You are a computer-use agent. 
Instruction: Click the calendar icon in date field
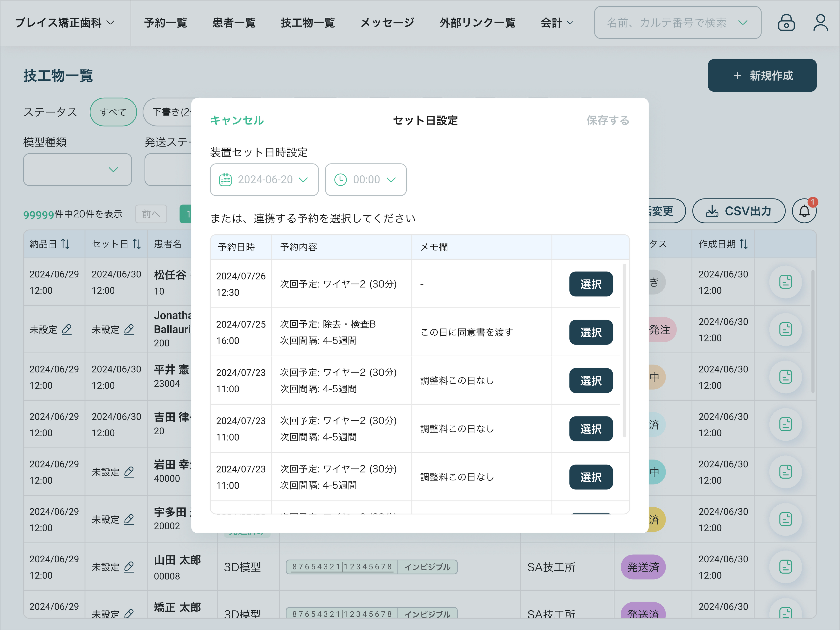point(225,180)
